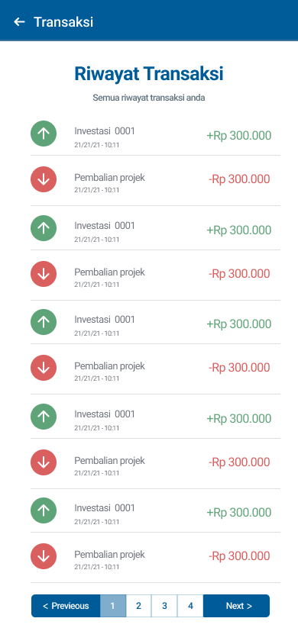Click the last red down-arrow icon

pos(44,556)
